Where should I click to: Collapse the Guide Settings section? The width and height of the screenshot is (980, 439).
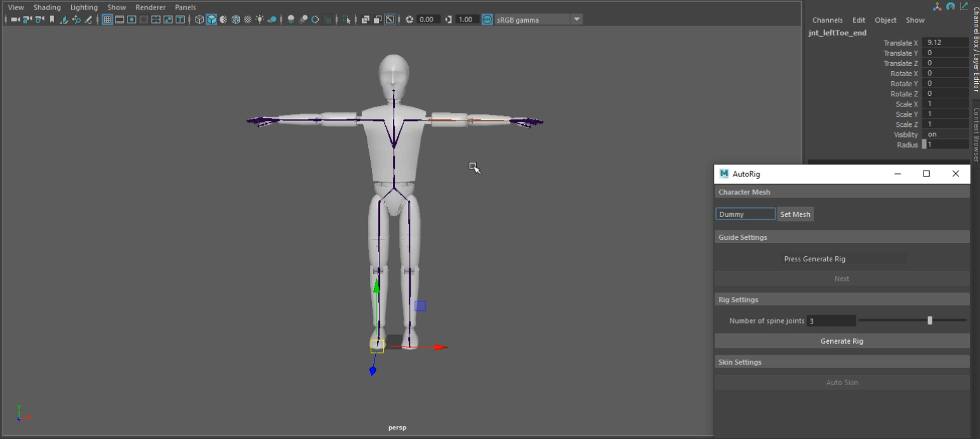[842, 237]
